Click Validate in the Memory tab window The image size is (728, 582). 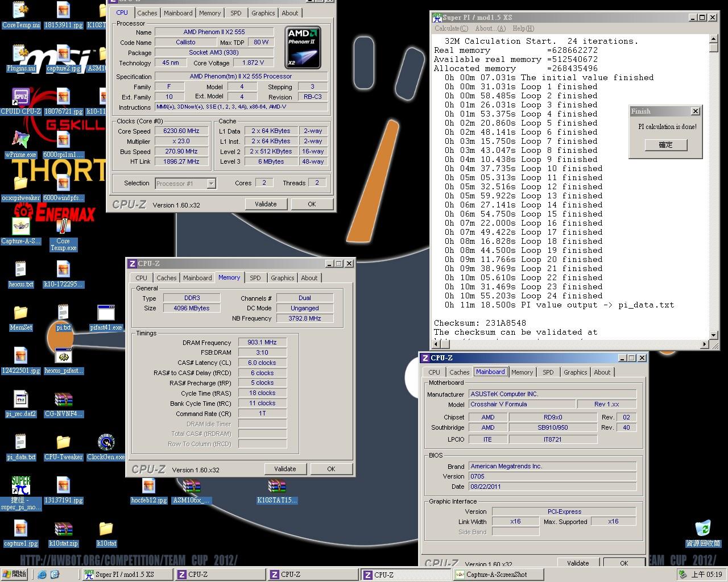pyautogui.click(x=285, y=469)
